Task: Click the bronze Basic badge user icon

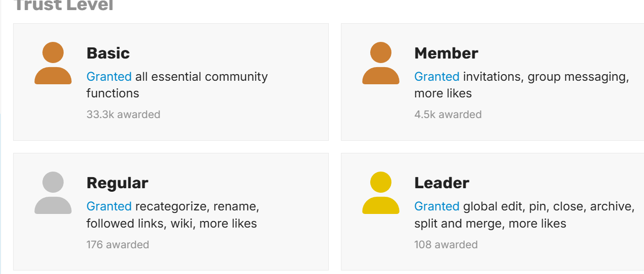Action: (53, 63)
